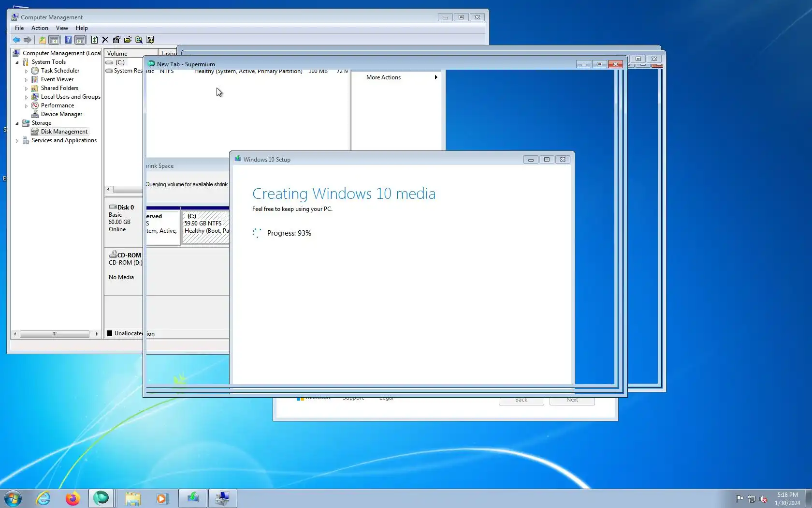Click the Properties toolbar icon
The image size is (812, 508).
[116, 40]
